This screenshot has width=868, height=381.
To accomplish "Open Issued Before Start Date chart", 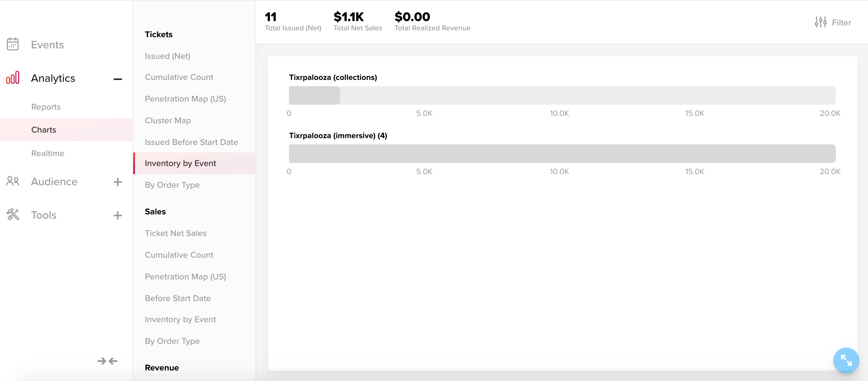I will 191,142.
